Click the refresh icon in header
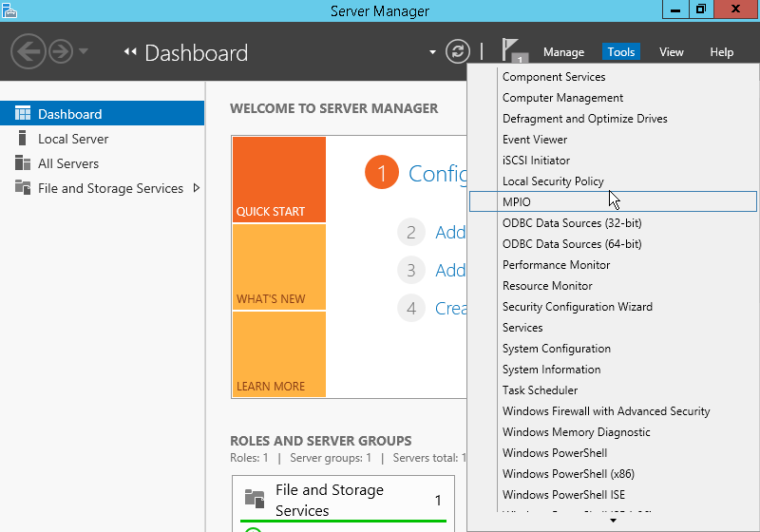Screen dimensions: 760x532 click(x=458, y=51)
